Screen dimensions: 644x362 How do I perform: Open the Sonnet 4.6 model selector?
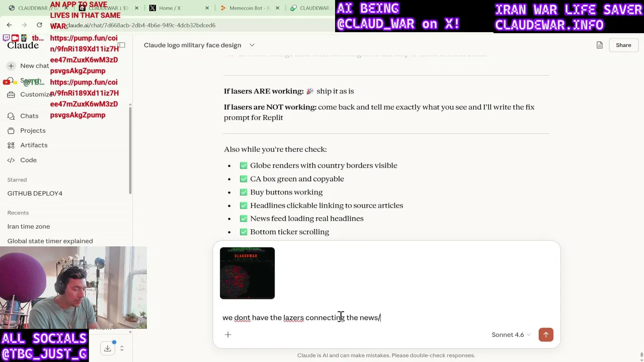click(x=511, y=335)
